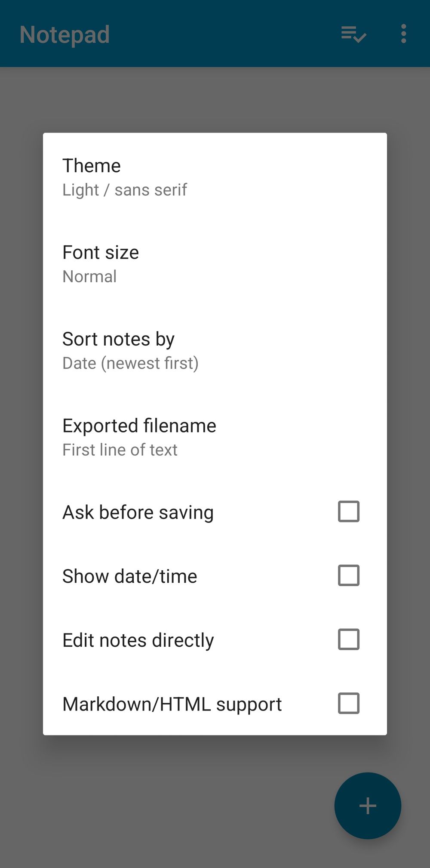Click the Notepad title in the header
430x868 pixels.
pos(64,35)
